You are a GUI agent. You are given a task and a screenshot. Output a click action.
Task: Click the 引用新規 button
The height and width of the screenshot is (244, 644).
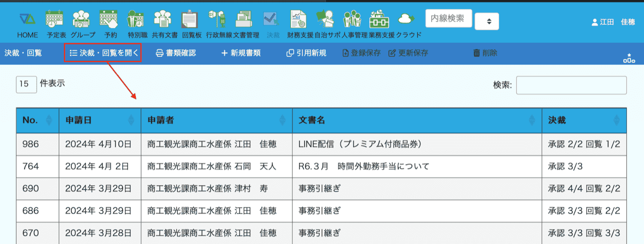click(306, 53)
